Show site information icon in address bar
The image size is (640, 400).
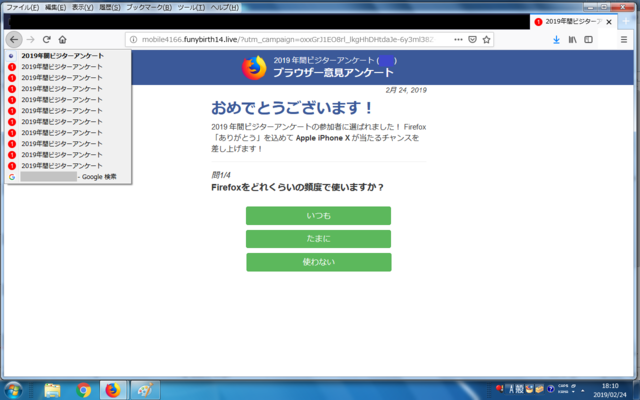[133, 40]
